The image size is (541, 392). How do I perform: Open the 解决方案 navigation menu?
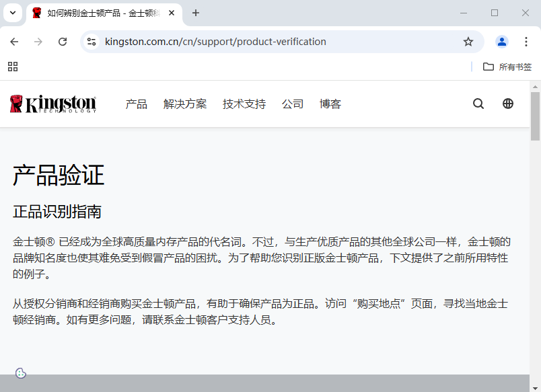tap(185, 104)
